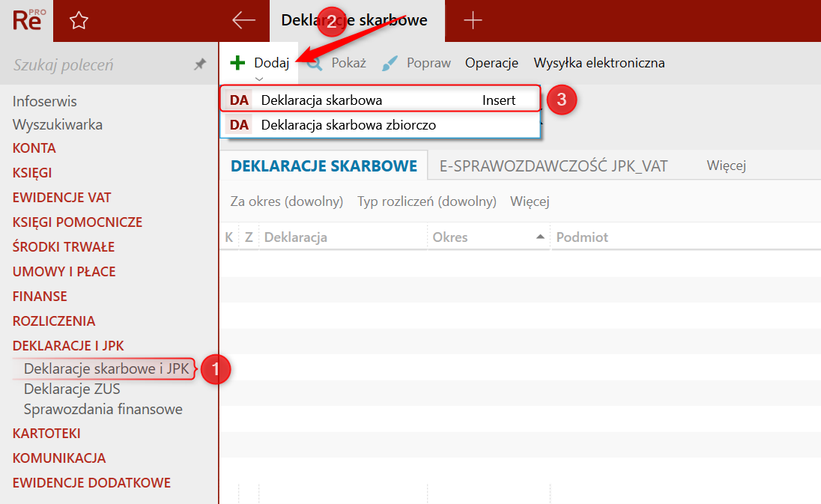Open the Za okres (dowolny) filter

(x=287, y=201)
